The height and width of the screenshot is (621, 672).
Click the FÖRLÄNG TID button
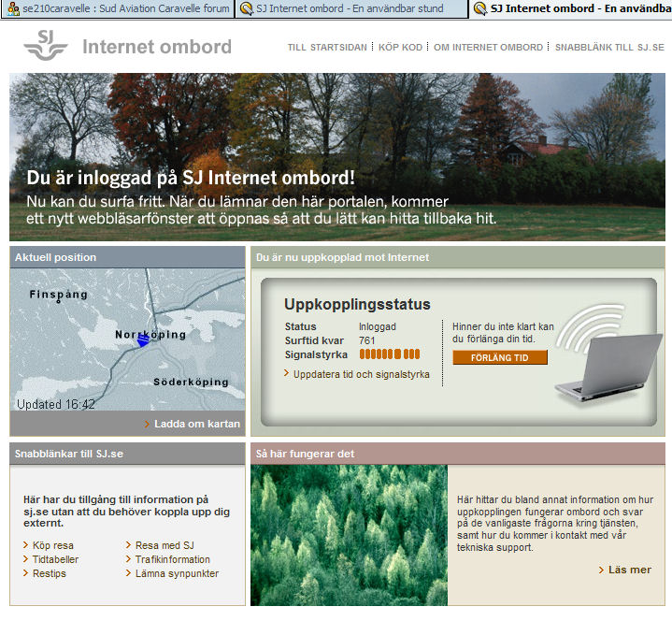click(500, 357)
